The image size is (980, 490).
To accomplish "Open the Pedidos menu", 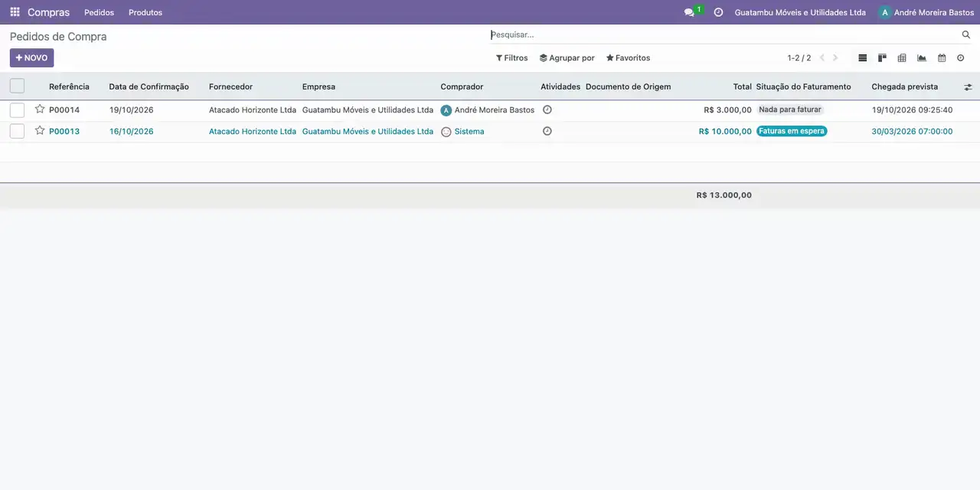I will point(99,12).
